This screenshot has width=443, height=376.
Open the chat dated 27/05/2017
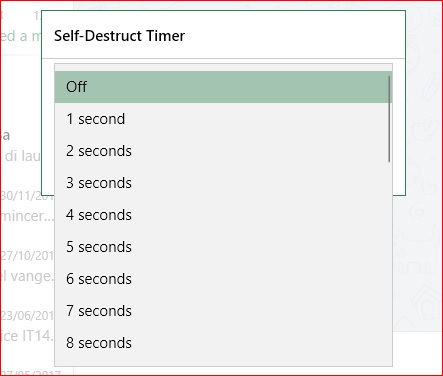[x=30, y=371]
